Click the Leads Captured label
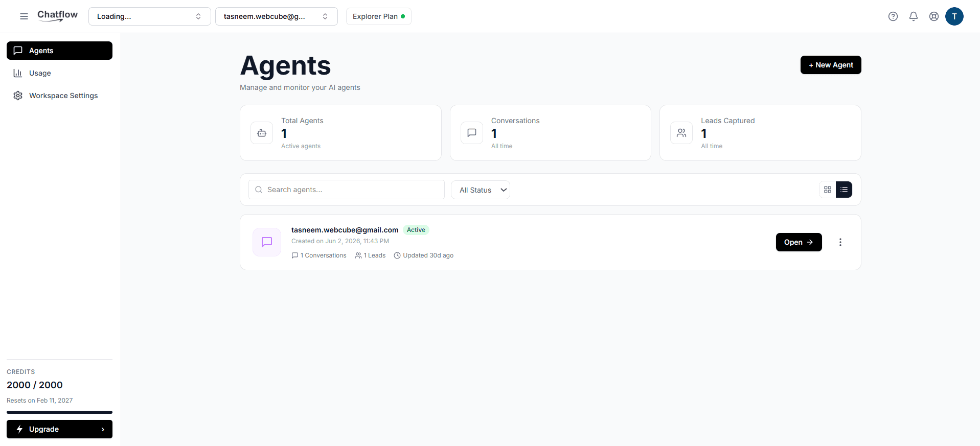Screen dimensions: 980x446 [728, 121]
